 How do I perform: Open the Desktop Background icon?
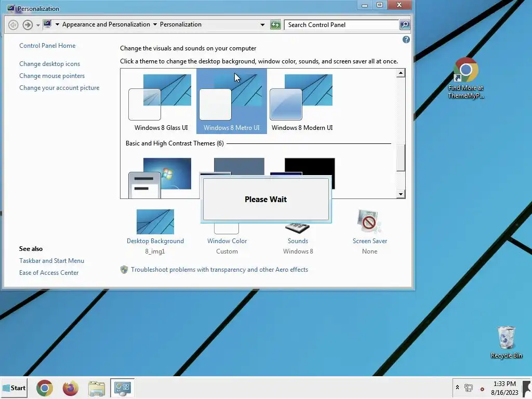155,221
